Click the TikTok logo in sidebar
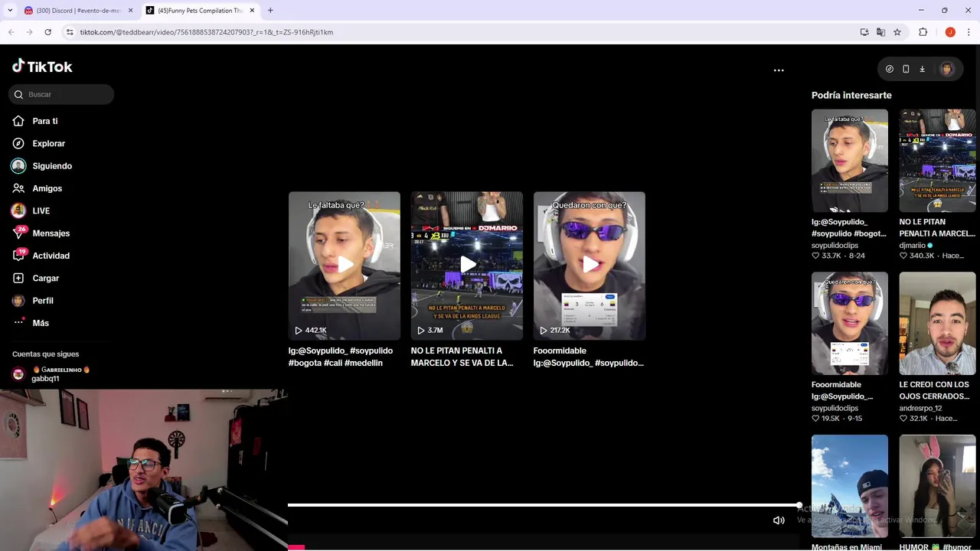 (42, 67)
